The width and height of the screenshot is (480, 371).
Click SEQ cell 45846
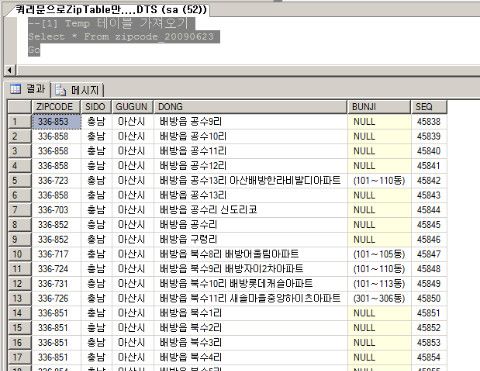pyautogui.click(x=429, y=239)
